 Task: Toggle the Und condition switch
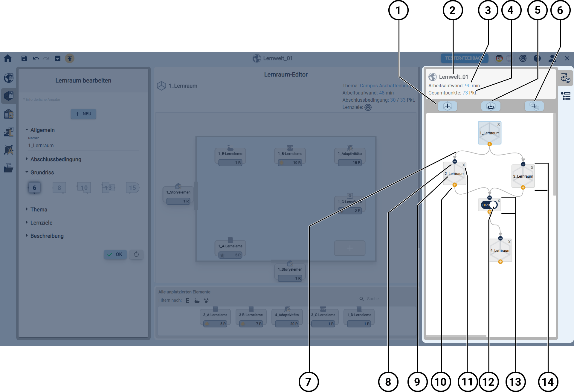click(489, 205)
